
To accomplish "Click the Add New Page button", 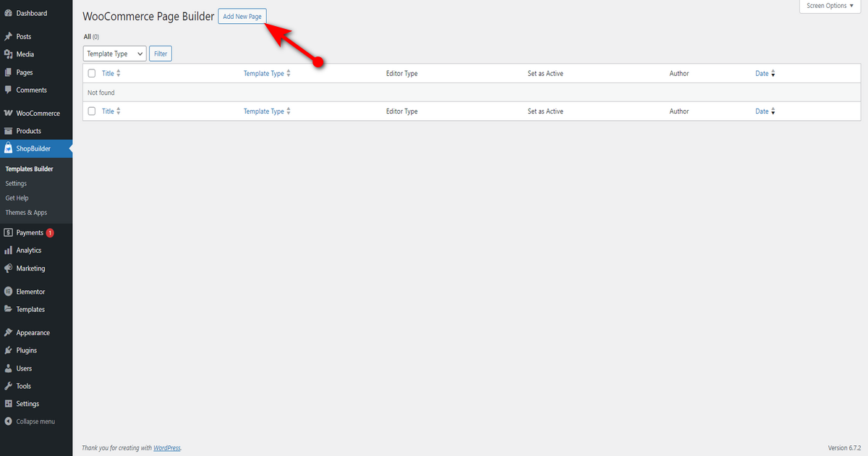I will (x=242, y=17).
